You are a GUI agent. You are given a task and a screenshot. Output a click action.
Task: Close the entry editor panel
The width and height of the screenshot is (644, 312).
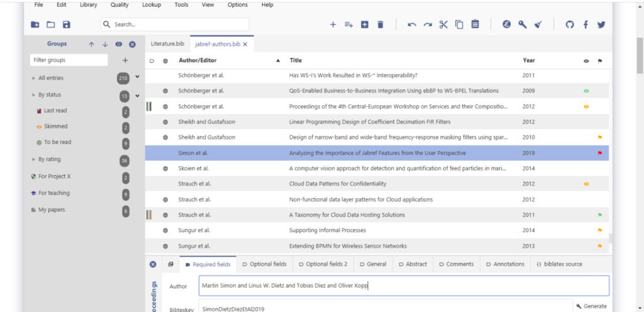coord(153,264)
